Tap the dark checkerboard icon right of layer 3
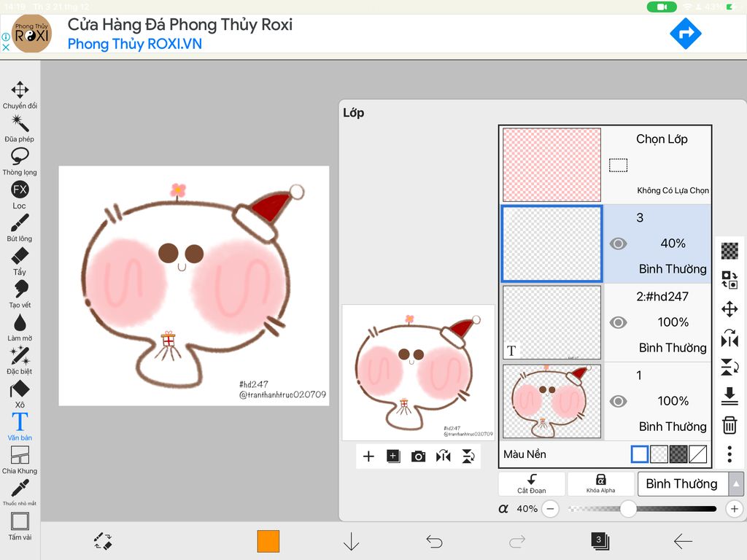Image resolution: width=747 pixels, height=560 pixels. [729, 251]
